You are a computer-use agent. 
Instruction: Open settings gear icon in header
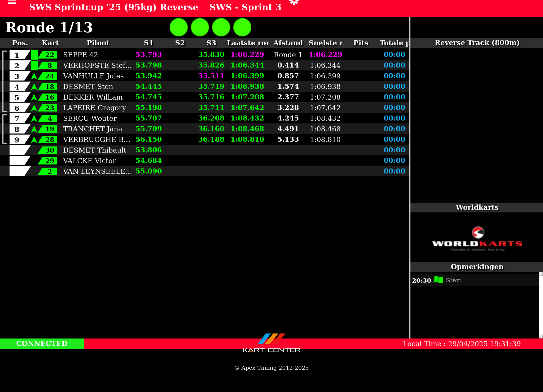[x=294, y=2]
